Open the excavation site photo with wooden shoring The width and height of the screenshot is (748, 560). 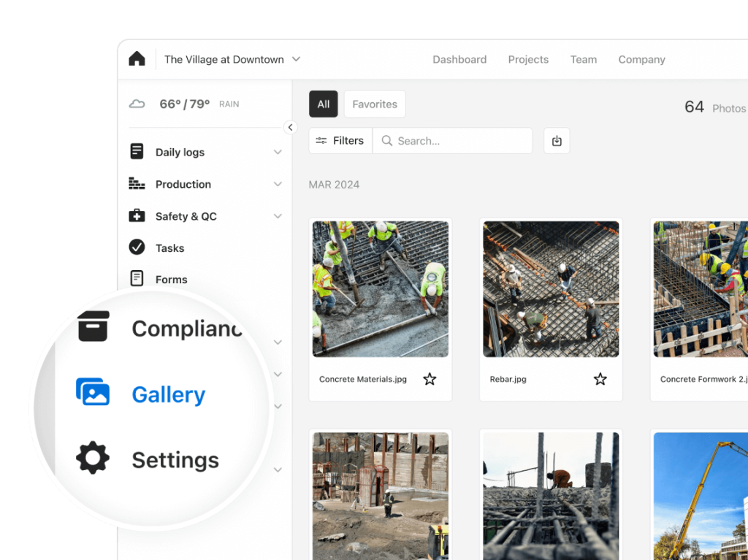380,496
